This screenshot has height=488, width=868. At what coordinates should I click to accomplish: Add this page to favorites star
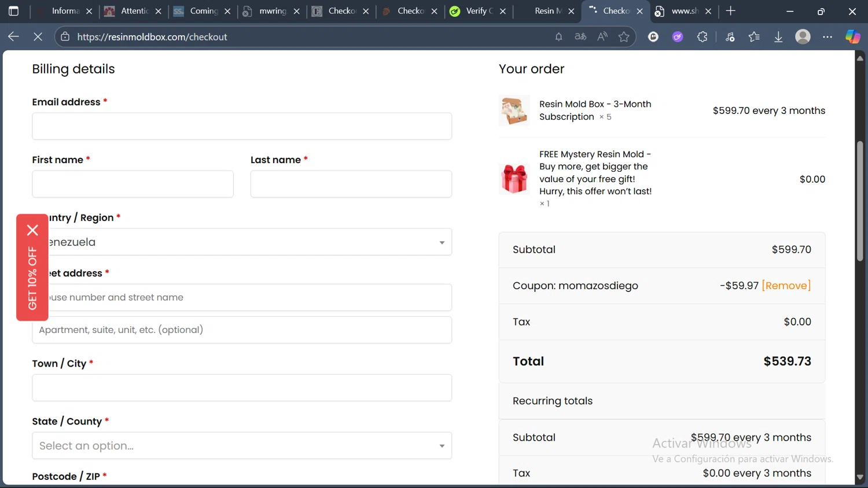point(624,36)
